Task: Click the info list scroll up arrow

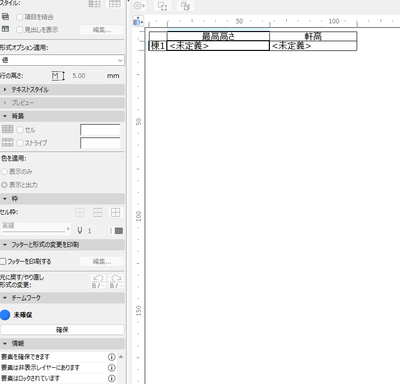Action: (121, 357)
